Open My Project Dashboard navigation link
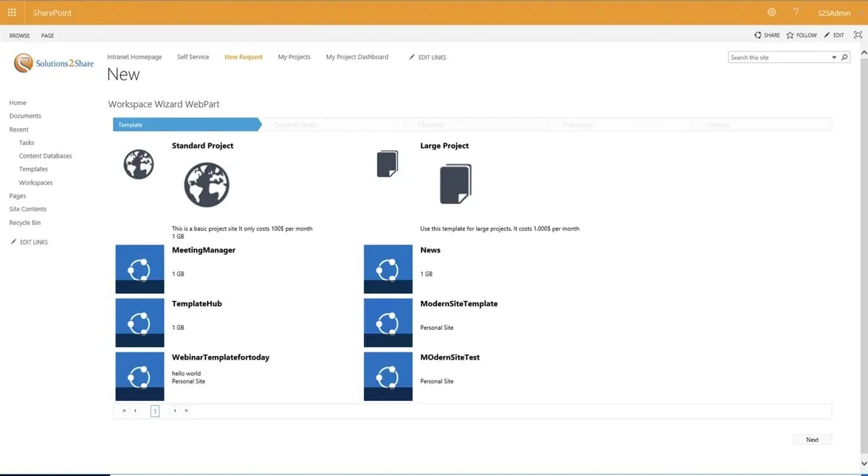868x476 pixels. 357,56
